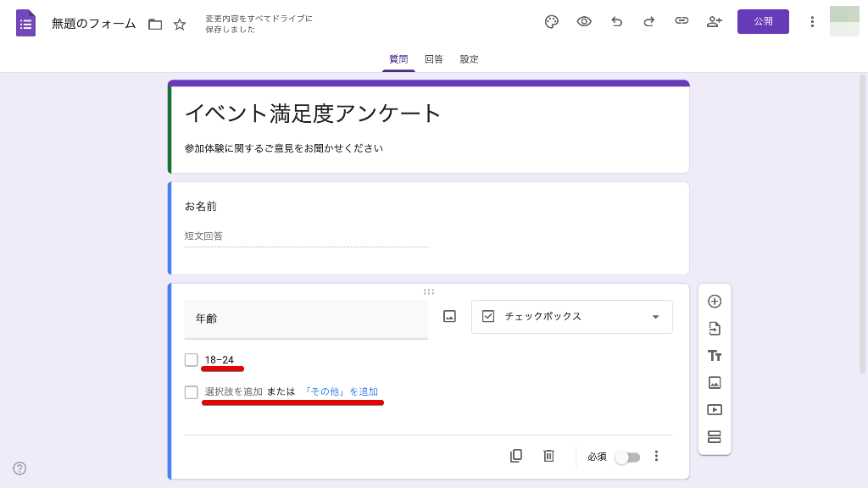Add a section from sidebar

point(715,437)
